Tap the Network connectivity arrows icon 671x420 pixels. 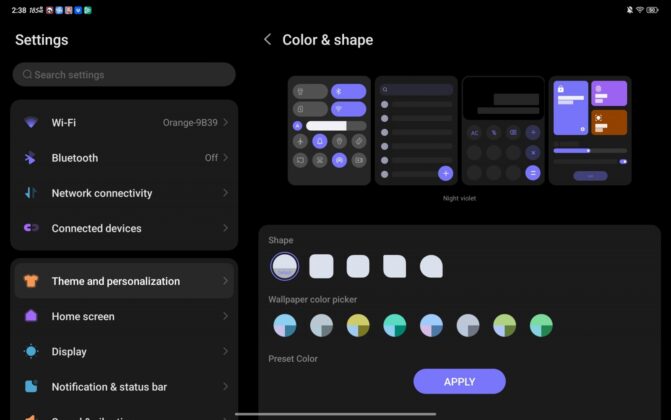30,193
